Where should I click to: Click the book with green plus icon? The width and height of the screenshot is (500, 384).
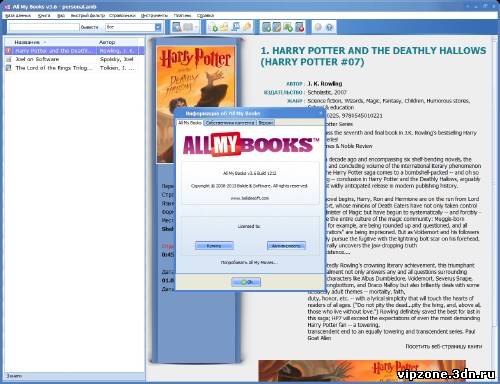click(266, 27)
